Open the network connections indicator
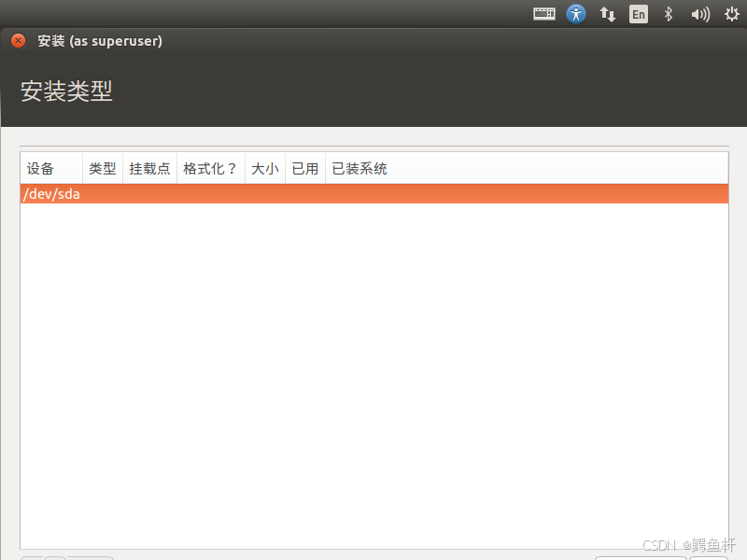747x560 pixels. click(x=607, y=14)
